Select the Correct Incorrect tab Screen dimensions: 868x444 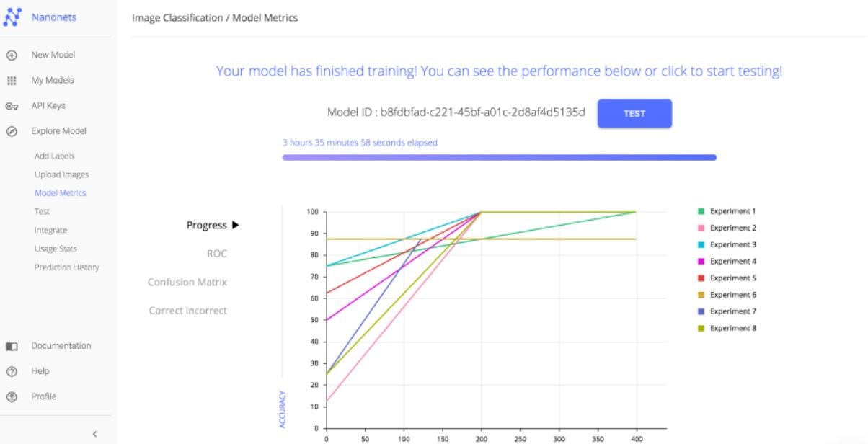pyautogui.click(x=187, y=311)
